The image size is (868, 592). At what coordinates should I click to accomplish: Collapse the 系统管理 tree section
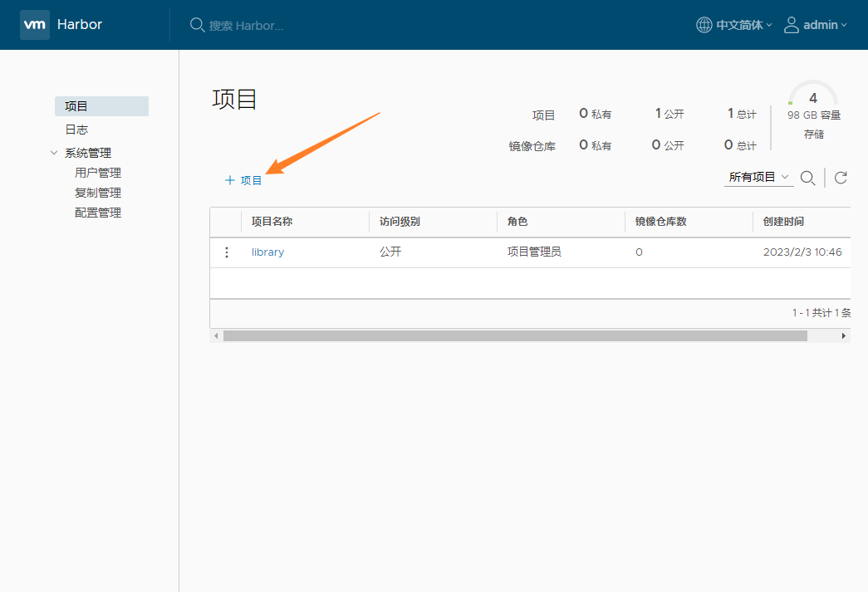(x=54, y=153)
